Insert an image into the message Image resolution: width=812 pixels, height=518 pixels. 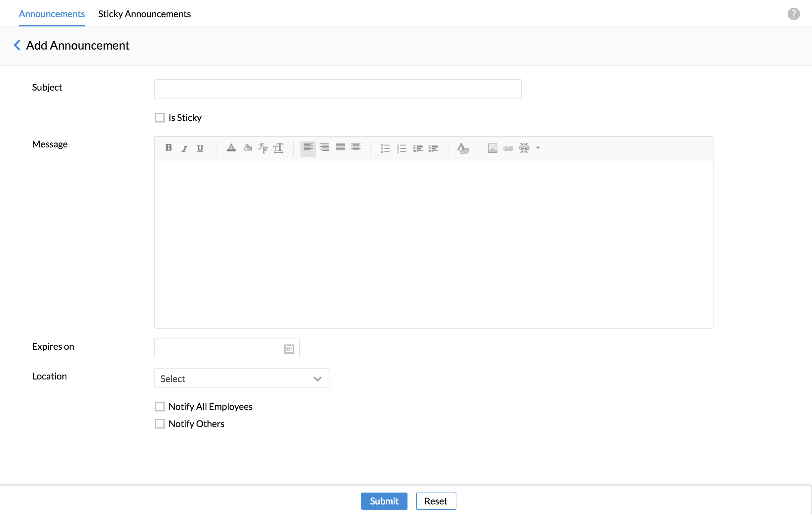click(x=492, y=148)
